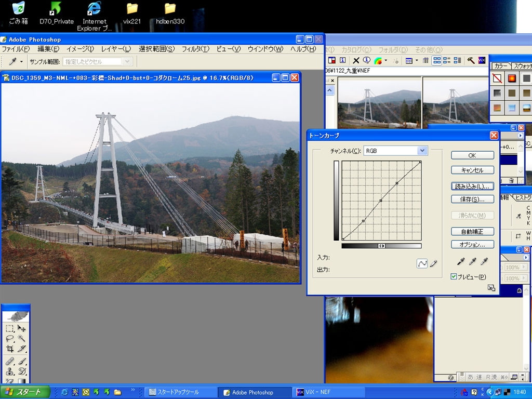Open the eyedropper tool preset dropdown arrow
532x399 pixels.
point(21,62)
